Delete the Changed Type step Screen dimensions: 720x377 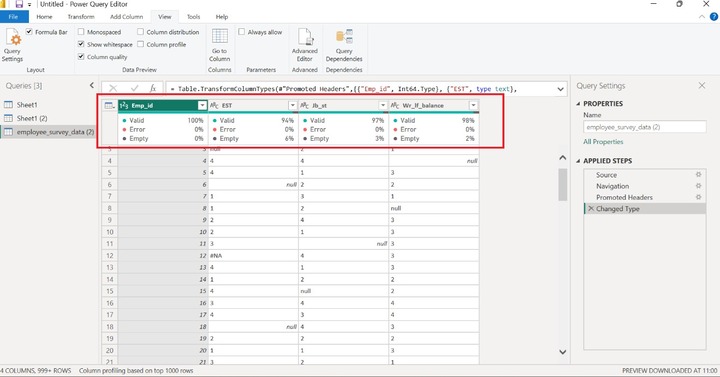click(x=591, y=208)
